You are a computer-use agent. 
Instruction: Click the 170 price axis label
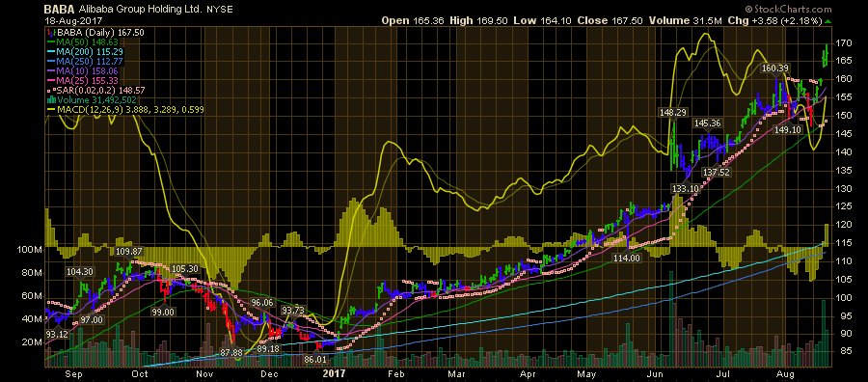point(843,42)
